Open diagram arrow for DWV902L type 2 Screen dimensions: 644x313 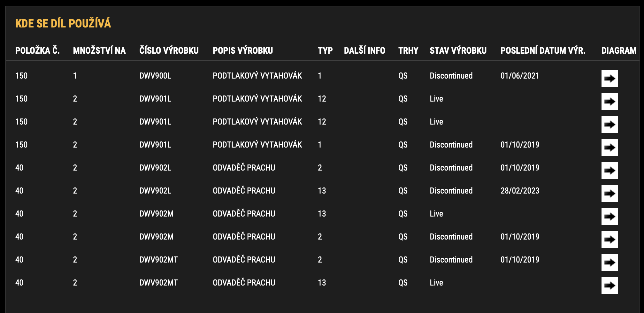point(609,171)
